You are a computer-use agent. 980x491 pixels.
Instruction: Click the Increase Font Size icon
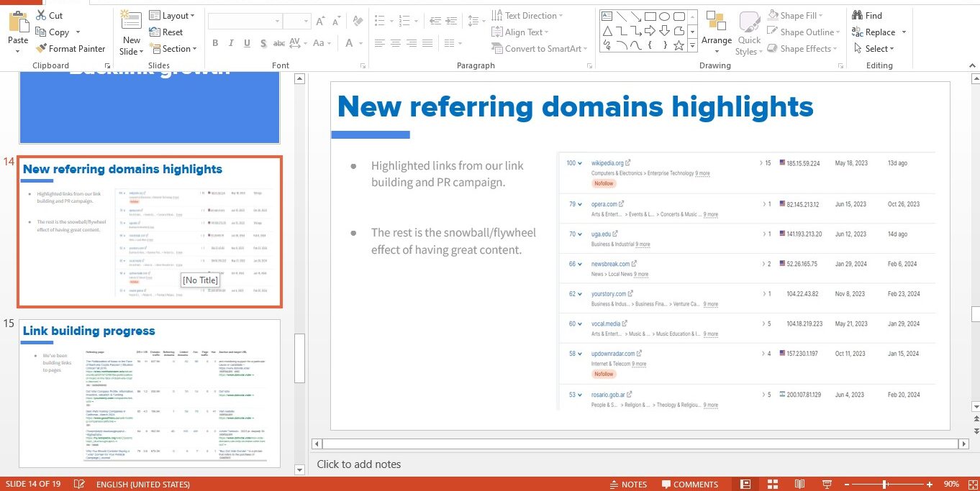click(x=319, y=22)
